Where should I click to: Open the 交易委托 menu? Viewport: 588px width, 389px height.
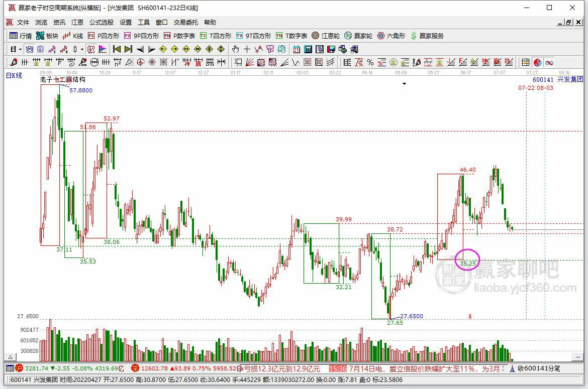coord(185,23)
